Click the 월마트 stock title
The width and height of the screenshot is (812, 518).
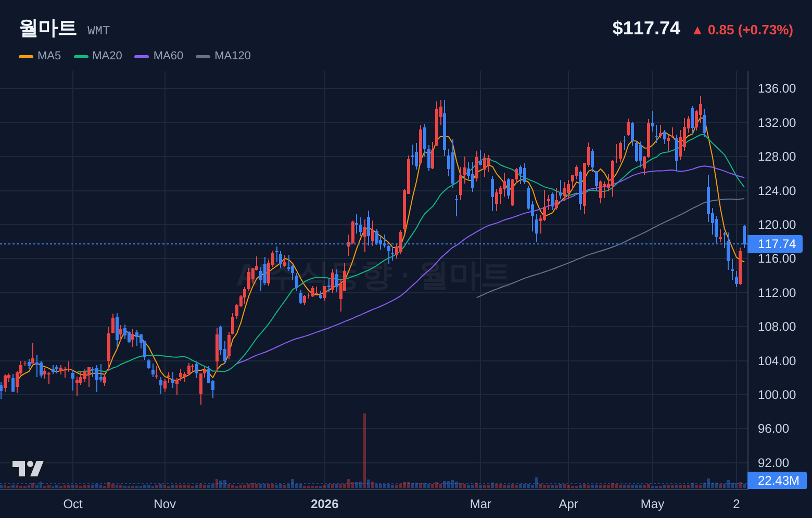tap(48, 28)
